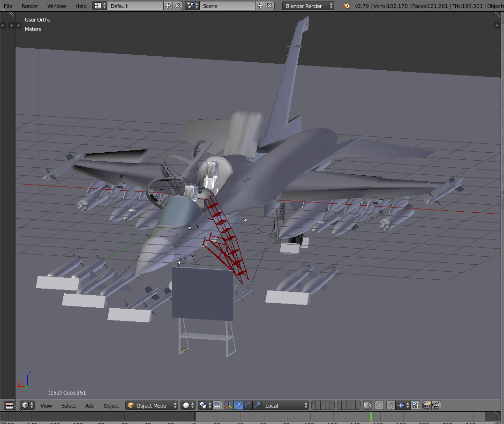The image size is (504, 424).
Task: Toggle the lock-to-scene padlock icon
Action: 367,405
